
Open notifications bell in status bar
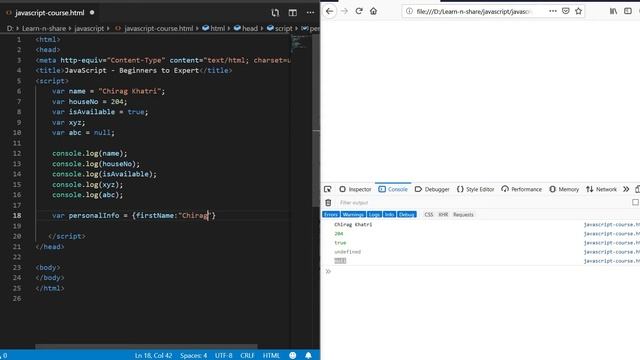tap(308, 356)
